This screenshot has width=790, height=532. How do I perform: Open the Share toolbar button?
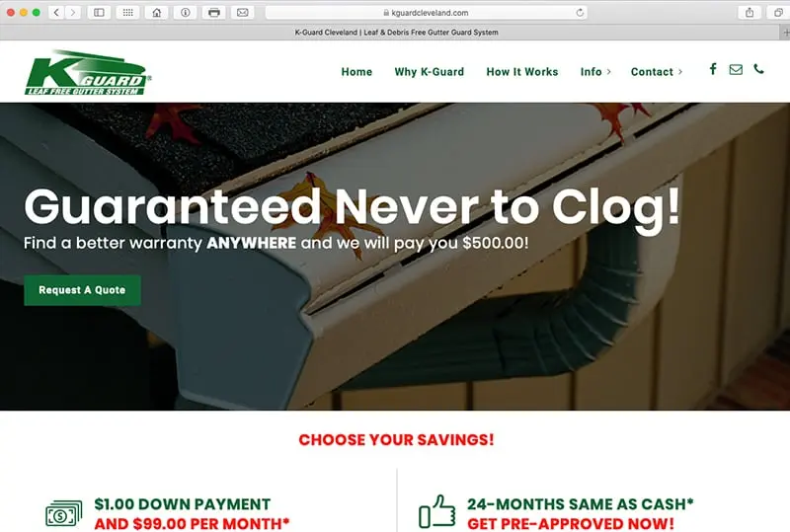[x=750, y=13]
